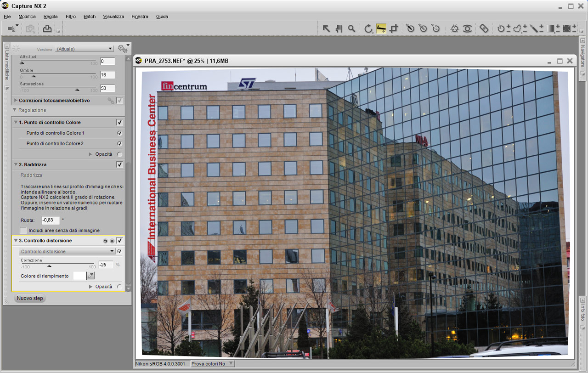Click the Nuovo step button

30,298
